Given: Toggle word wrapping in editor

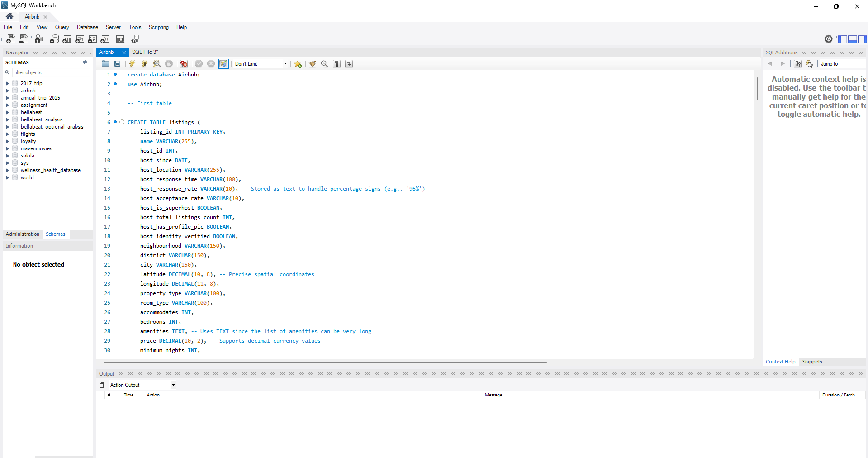Looking at the screenshot, I should (349, 64).
